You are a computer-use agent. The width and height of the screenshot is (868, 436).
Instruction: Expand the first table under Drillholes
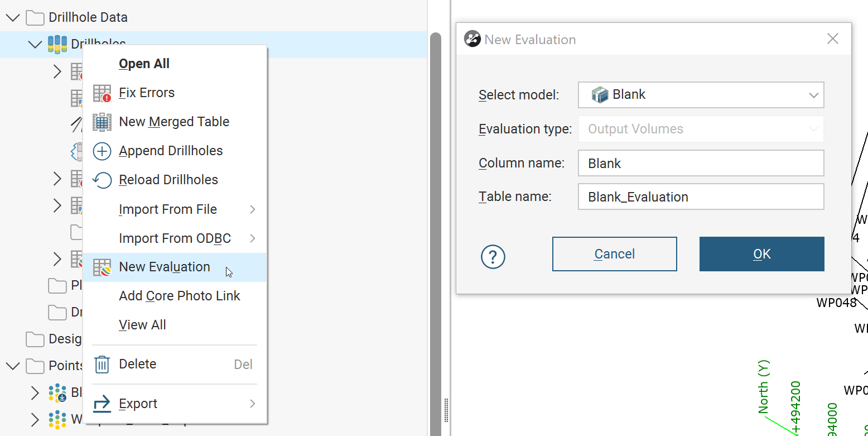(x=57, y=71)
